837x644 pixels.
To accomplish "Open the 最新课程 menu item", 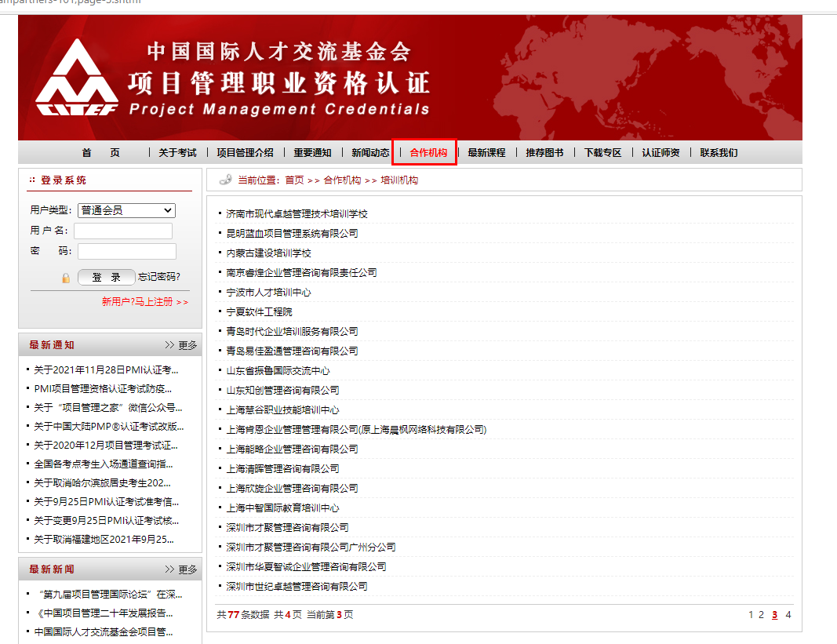I will [486, 153].
